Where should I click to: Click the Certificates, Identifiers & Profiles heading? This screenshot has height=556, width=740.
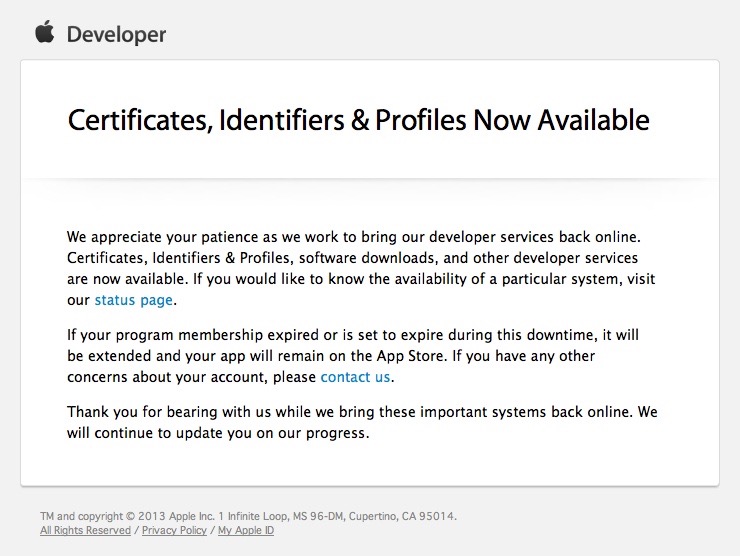click(x=359, y=120)
